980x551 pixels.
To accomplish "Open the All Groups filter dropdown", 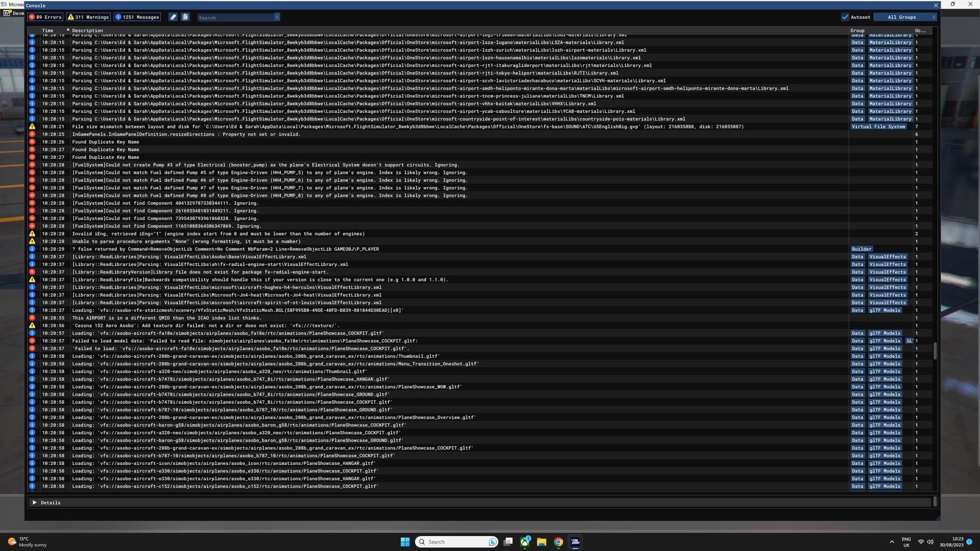I will [902, 17].
